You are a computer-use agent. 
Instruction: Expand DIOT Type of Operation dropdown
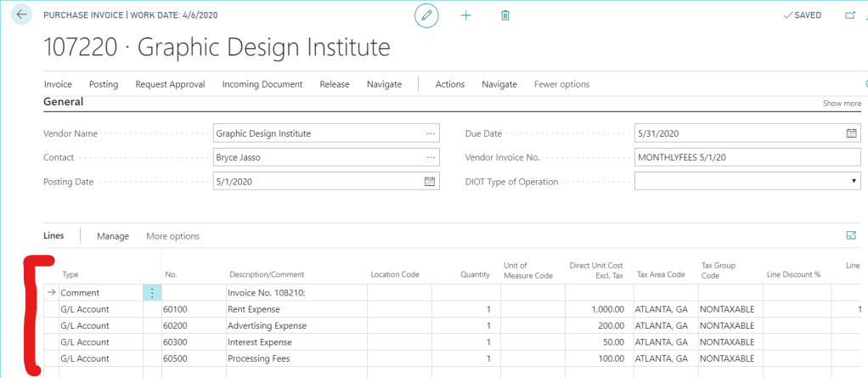(853, 182)
